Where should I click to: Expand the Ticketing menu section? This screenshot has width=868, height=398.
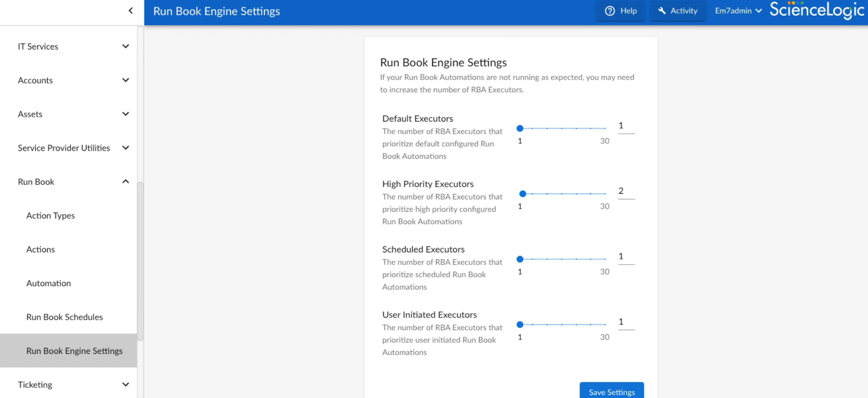(126, 384)
